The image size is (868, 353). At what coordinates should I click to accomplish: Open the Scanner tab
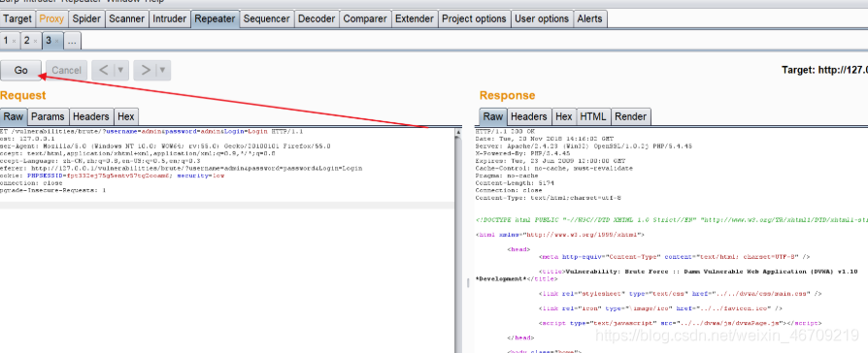click(x=127, y=18)
